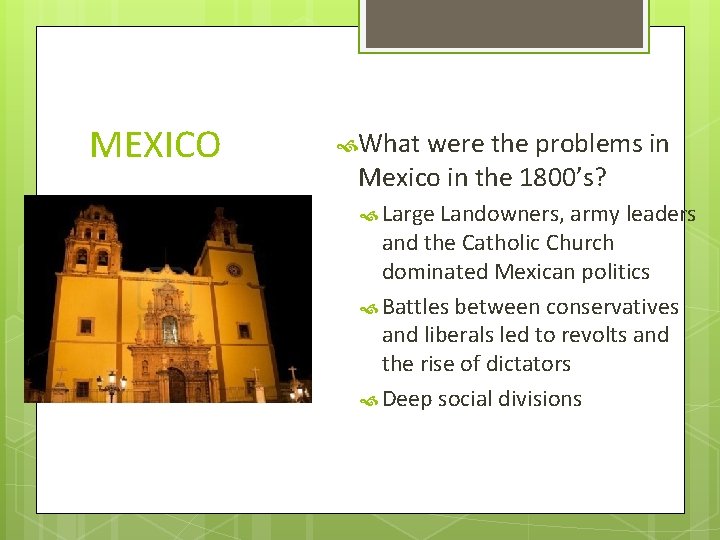Click the line 'the rise of dictators'
Viewport: 720px width, 540px height.
click(x=476, y=364)
